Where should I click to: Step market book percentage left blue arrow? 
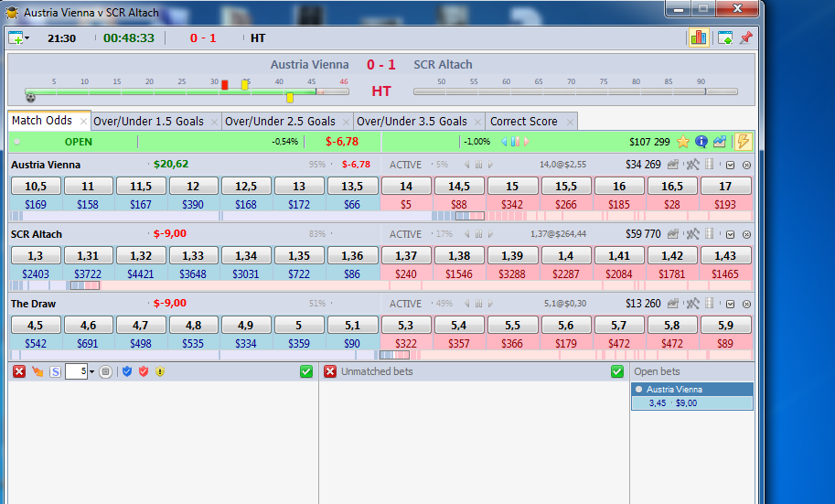tap(504, 142)
